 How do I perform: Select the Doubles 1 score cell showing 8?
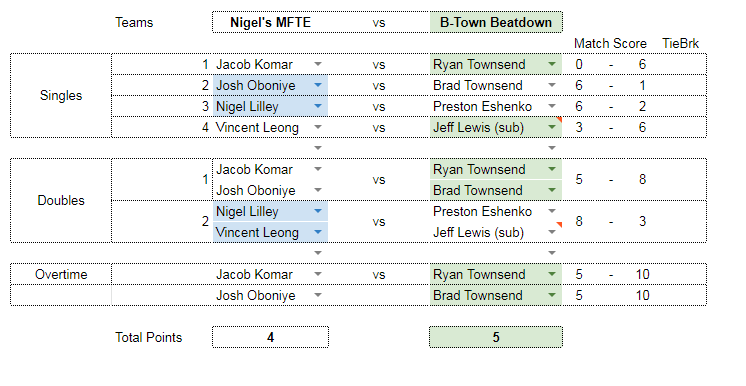tap(642, 179)
